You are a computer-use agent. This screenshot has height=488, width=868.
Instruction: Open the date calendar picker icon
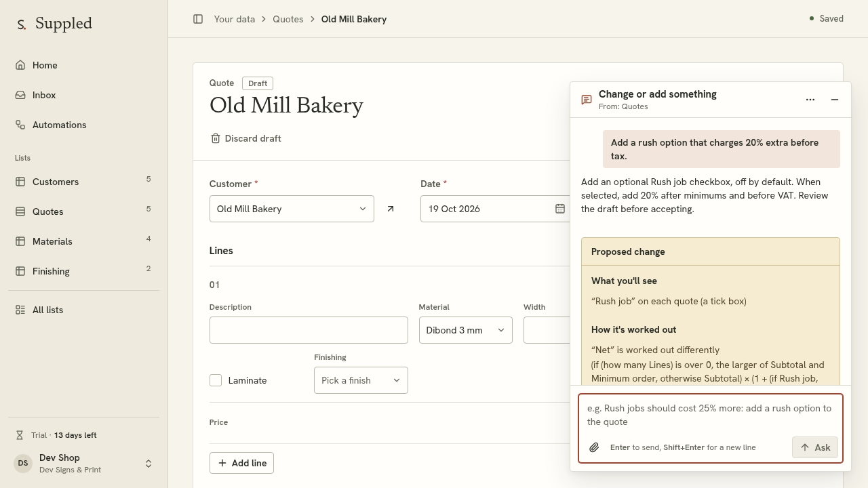[x=560, y=209]
